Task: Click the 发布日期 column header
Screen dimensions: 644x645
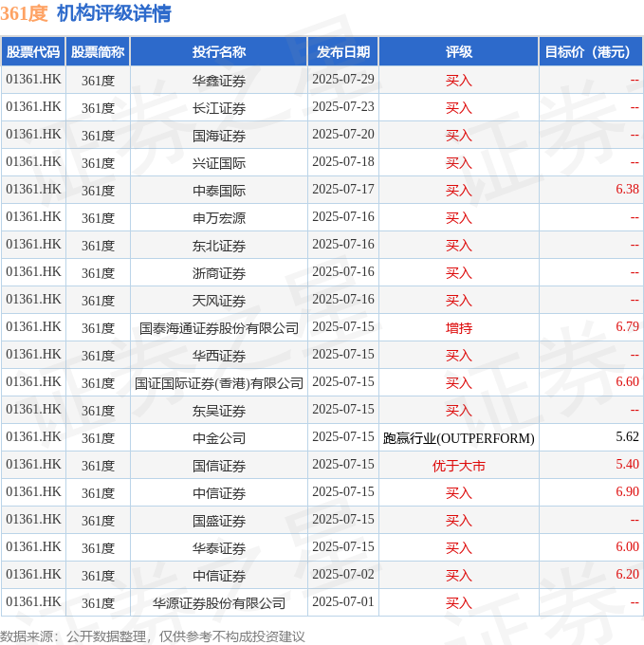Action: tap(343, 52)
